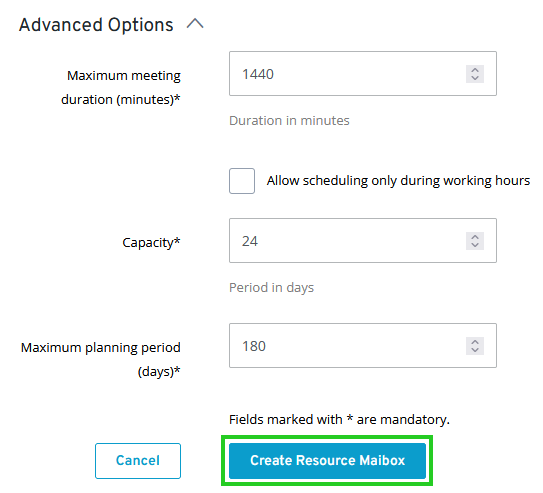Click the 'Period in days' hint text
The height and width of the screenshot is (493, 543).
(272, 288)
